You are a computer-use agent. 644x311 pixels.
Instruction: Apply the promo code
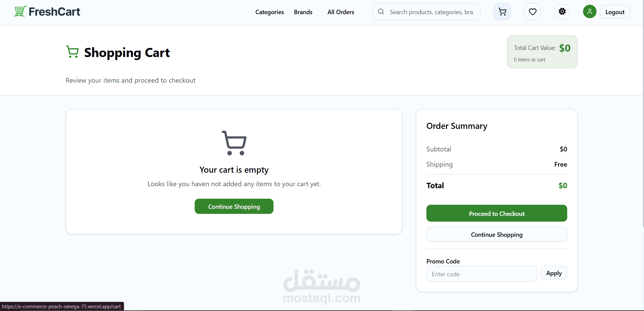click(554, 273)
